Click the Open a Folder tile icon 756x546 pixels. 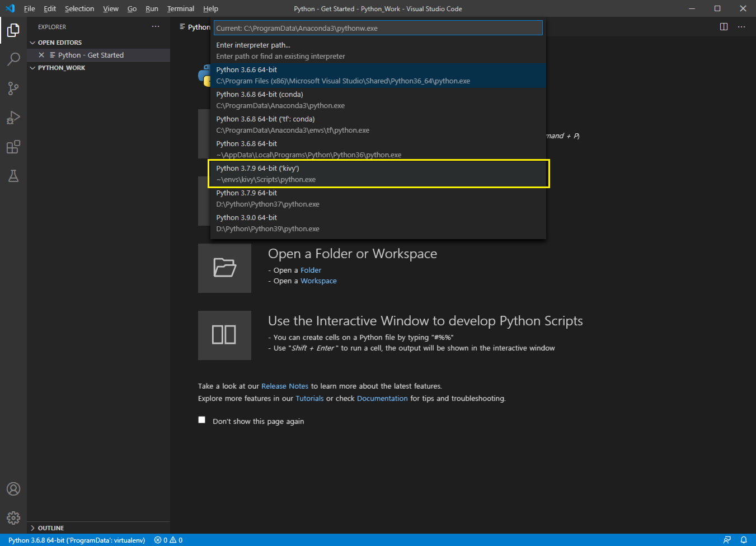coord(224,268)
